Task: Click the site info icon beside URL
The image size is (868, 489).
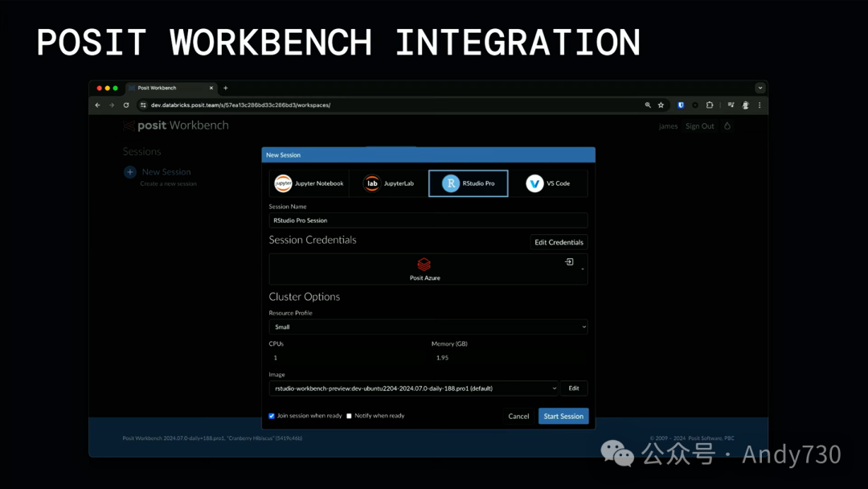Action: pos(143,105)
